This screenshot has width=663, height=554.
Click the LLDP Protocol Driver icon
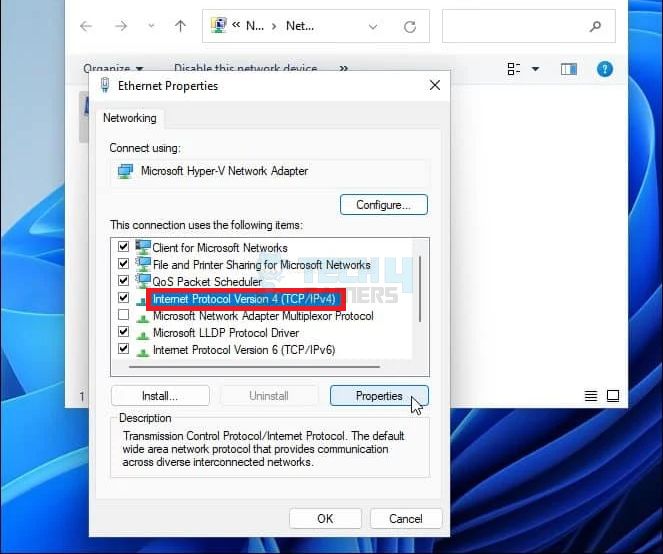[142, 335]
